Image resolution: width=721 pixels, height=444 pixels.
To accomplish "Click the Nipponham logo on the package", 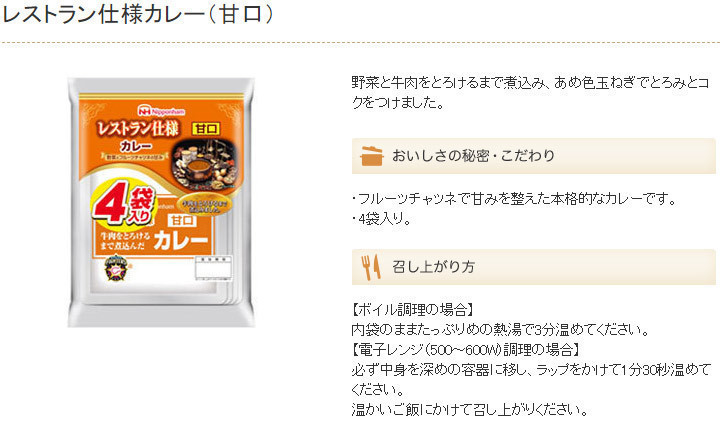I will tap(161, 111).
